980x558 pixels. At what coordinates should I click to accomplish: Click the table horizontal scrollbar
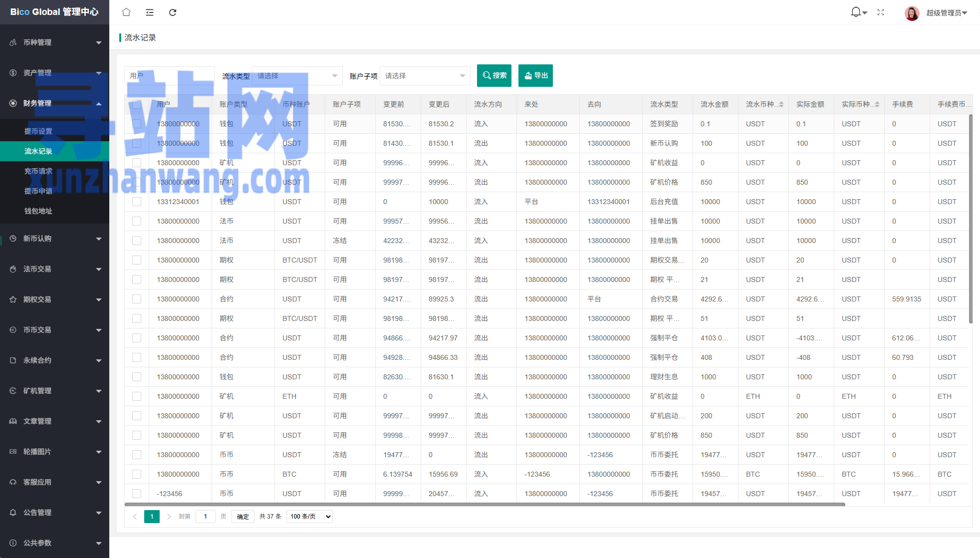(484, 505)
